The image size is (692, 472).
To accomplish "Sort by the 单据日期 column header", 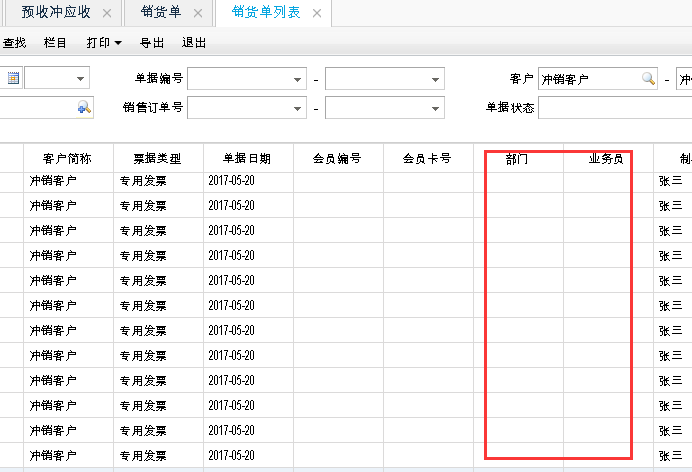I will (x=248, y=158).
